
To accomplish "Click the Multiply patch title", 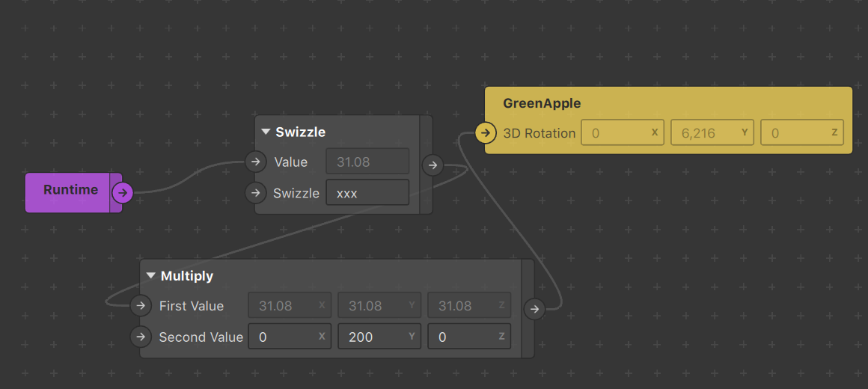I will (x=187, y=275).
